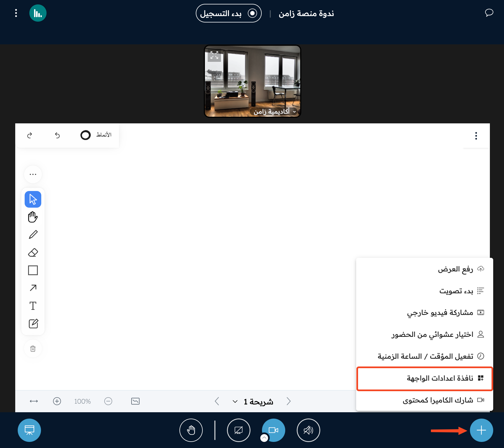Choose the Select arrow tool

click(33, 199)
